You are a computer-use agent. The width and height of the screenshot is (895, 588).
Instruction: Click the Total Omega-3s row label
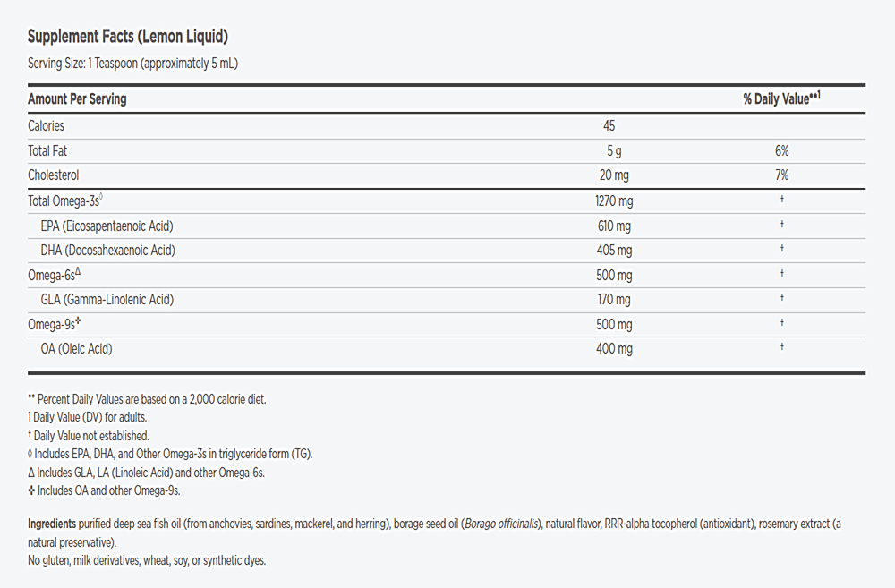67,201
